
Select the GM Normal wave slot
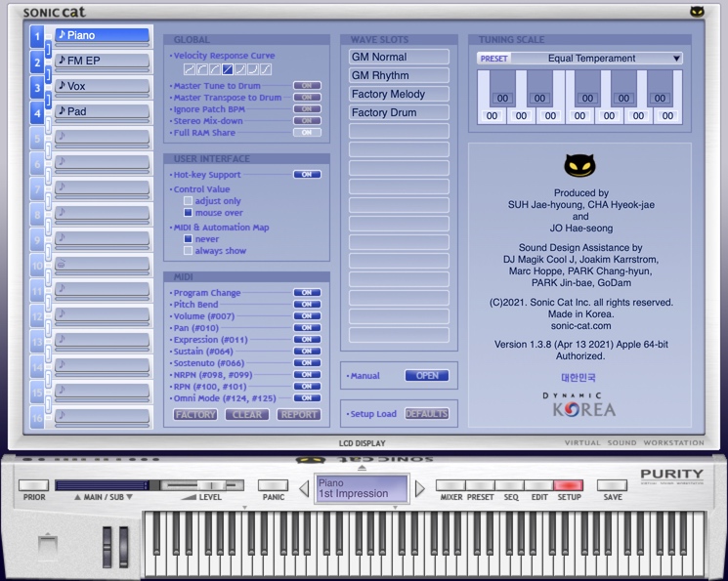point(399,57)
